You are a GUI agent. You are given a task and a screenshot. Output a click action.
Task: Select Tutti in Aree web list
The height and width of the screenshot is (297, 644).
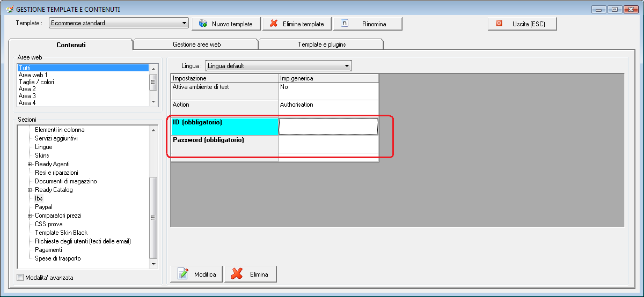[83, 68]
